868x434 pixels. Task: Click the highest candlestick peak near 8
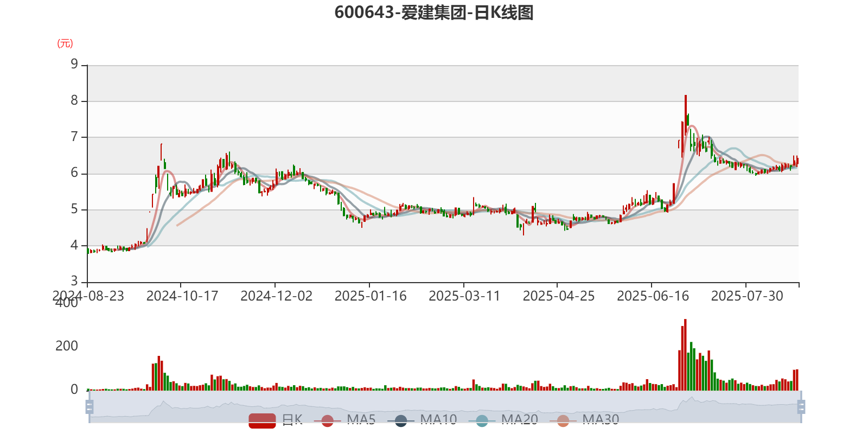point(686,114)
